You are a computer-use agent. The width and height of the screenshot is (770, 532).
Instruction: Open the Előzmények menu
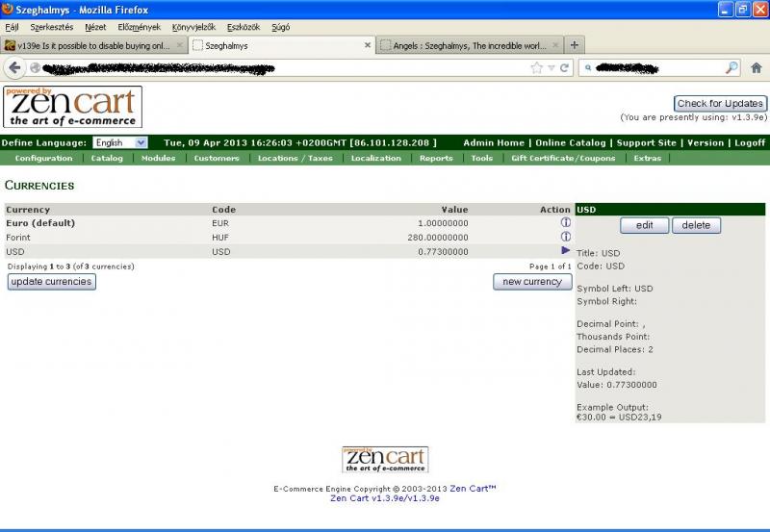[139, 27]
